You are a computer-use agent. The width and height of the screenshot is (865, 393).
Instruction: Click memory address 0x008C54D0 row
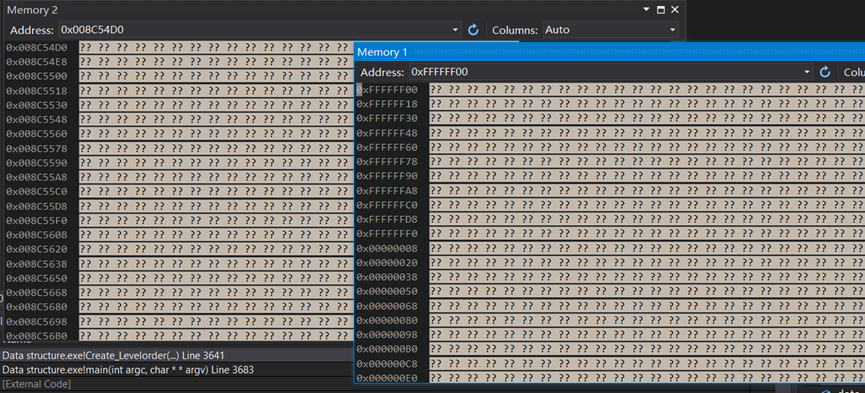36,47
